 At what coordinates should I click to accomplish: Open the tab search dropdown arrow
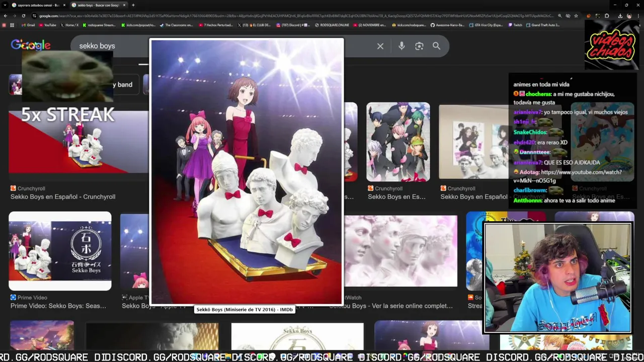tap(5, 5)
